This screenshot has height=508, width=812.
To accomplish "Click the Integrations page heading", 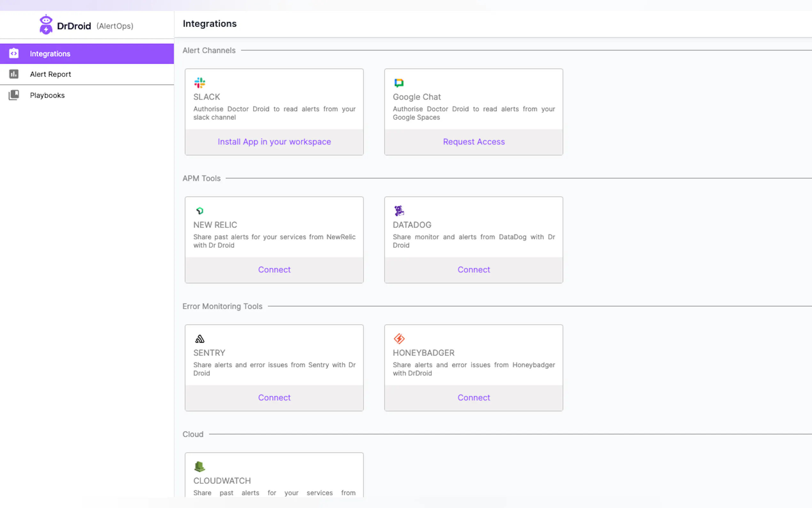I will [x=209, y=24].
